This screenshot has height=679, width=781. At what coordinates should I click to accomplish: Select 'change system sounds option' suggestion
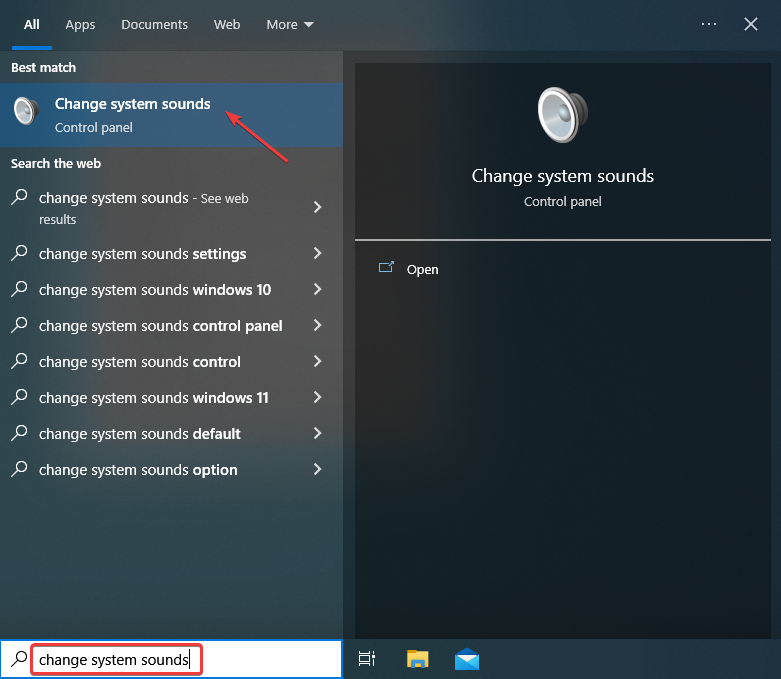[x=171, y=469]
